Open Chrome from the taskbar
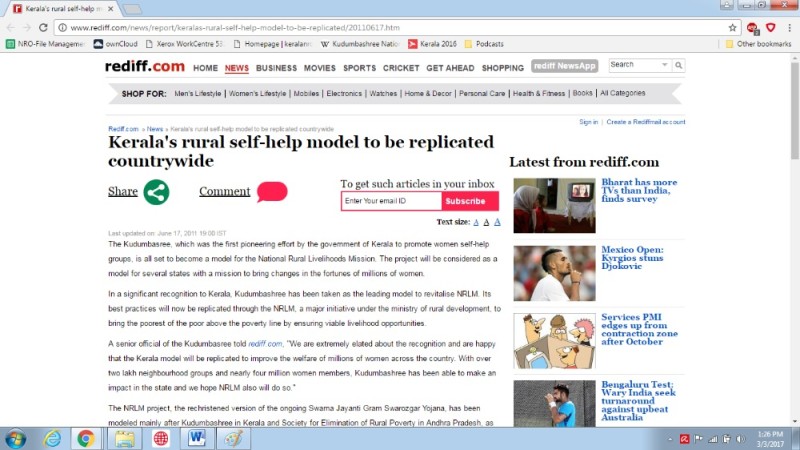800x450 pixels. click(86, 438)
